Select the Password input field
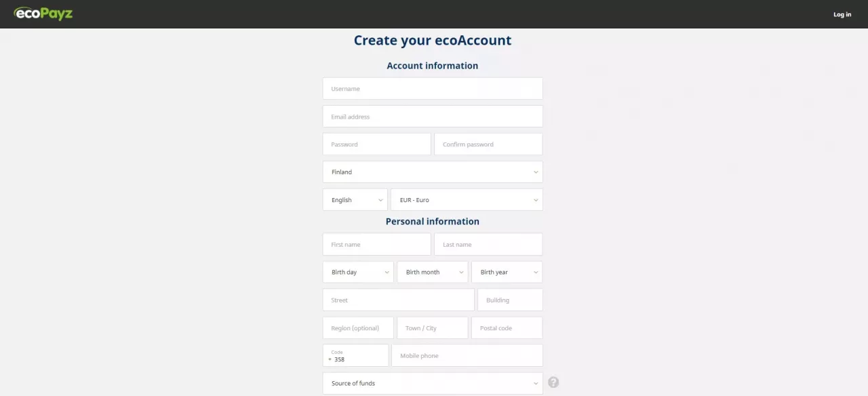The height and width of the screenshot is (396, 868). click(x=377, y=144)
